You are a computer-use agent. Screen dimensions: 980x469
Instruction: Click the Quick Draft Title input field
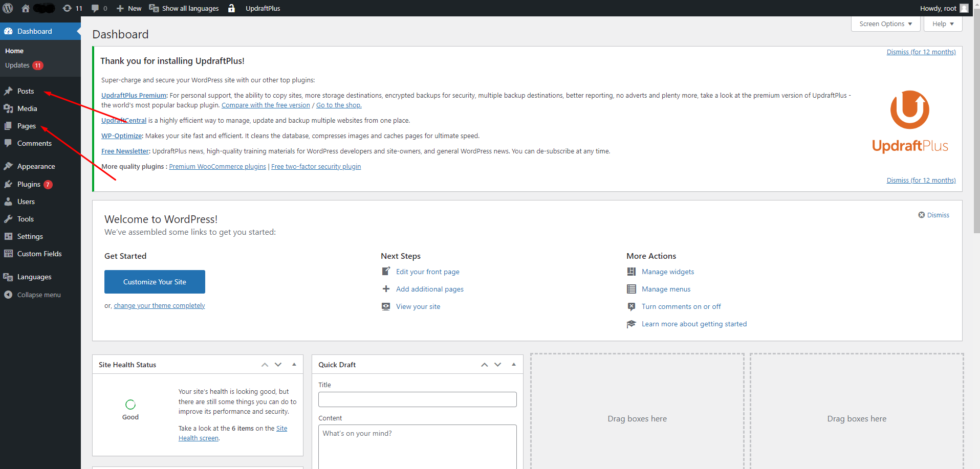tap(417, 399)
